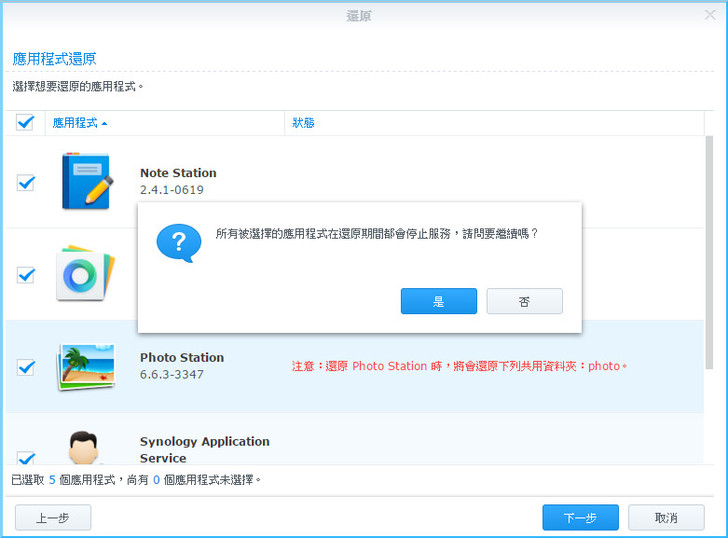Click the colorful Moments app icon

click(86, 273)
